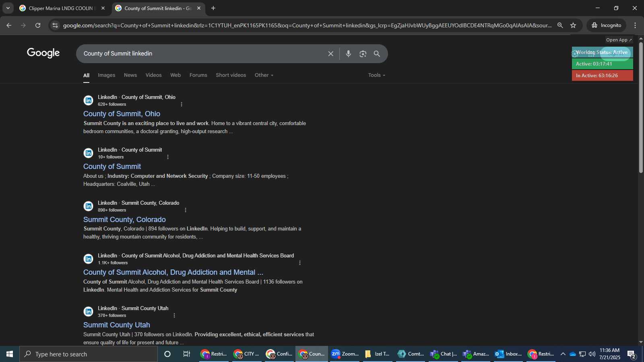Open the notification center icon
The height and width of the screenshot is (362, 644).
pyautogui.click(x=632, y=354)
